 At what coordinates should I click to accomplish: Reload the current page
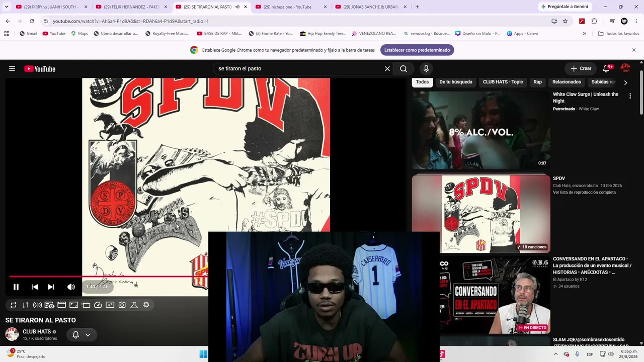coord(32,21)
